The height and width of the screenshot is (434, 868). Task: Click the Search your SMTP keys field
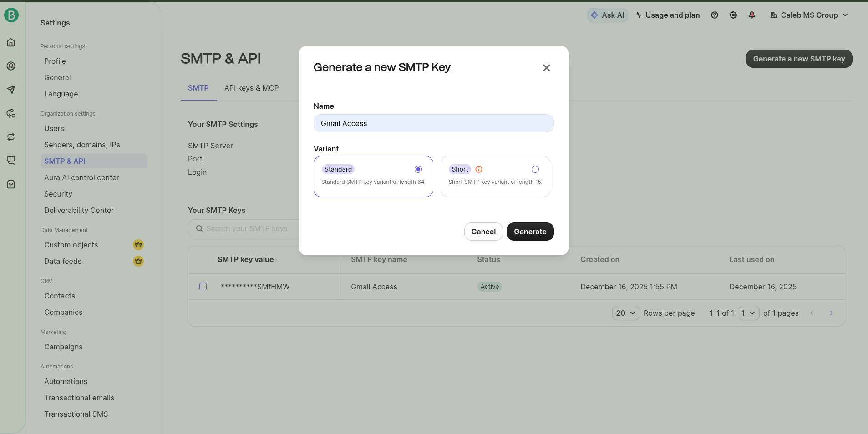pyautogui.click(x=246, y=228)
